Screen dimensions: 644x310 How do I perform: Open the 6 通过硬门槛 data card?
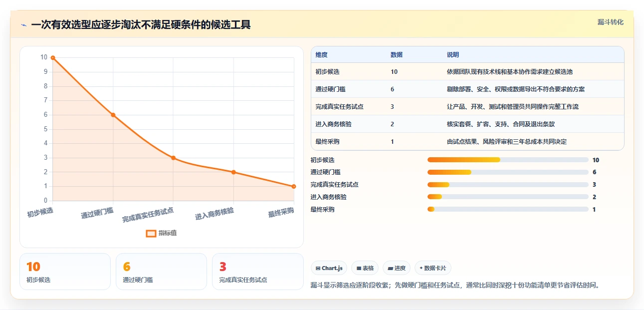click(x=161, y=272)
